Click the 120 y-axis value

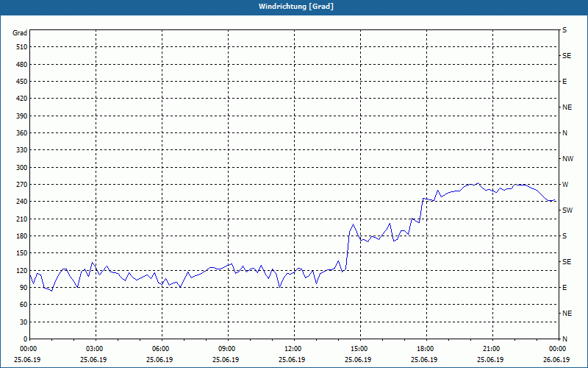pyautogui.click(x=22, y=270)
